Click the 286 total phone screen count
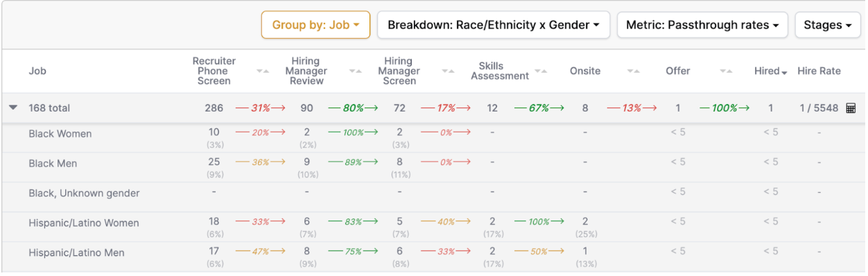Viewport: 868px width, 276px height. (214, 108)
